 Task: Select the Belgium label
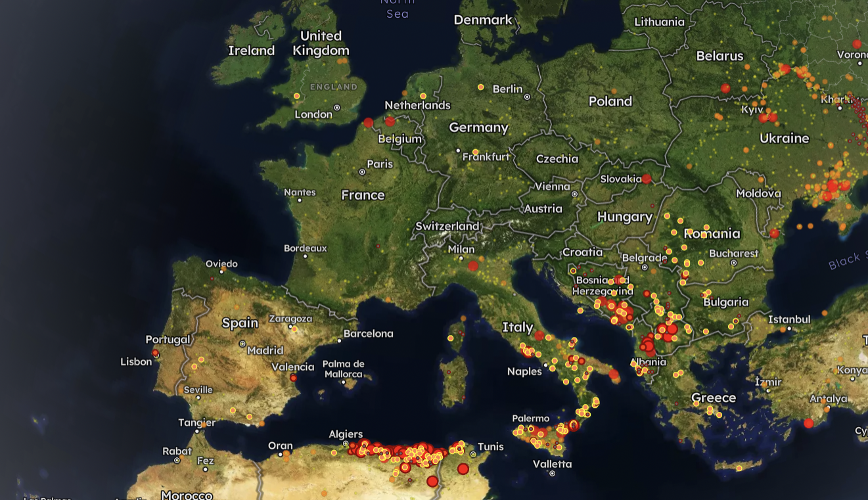[x=400, y=139]
